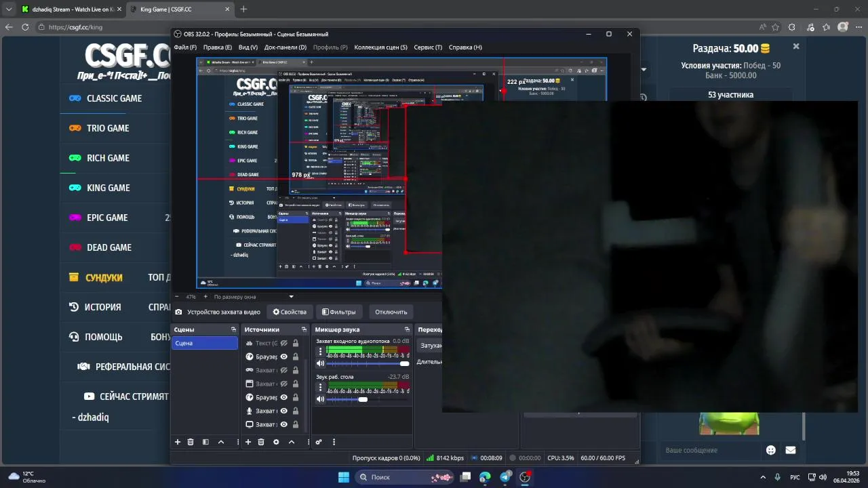The width and height of the screenshot is (868, 488).
Task: Adjust the Захват входного аудиопотока volume slider
Action: [368, 364]
